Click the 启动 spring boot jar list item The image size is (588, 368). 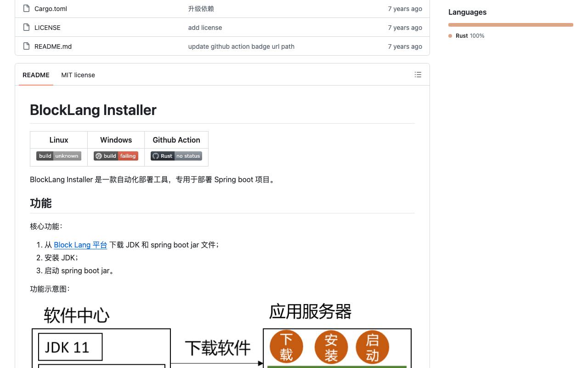pyautogui.click(x=80, y=270)
